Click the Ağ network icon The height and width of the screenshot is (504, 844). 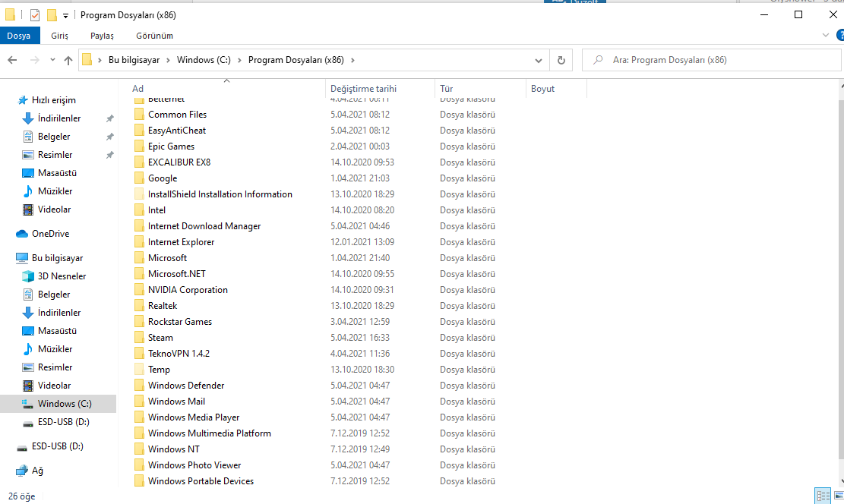click(21, 471)
